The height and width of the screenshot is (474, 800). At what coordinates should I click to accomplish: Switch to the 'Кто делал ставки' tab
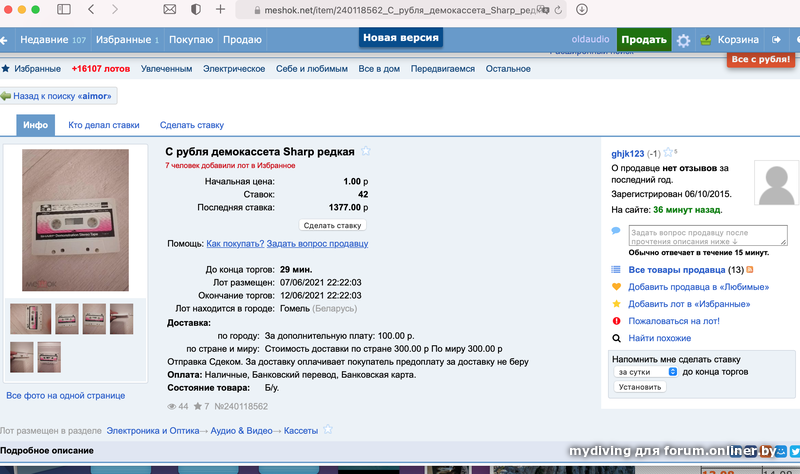[103, 125]
